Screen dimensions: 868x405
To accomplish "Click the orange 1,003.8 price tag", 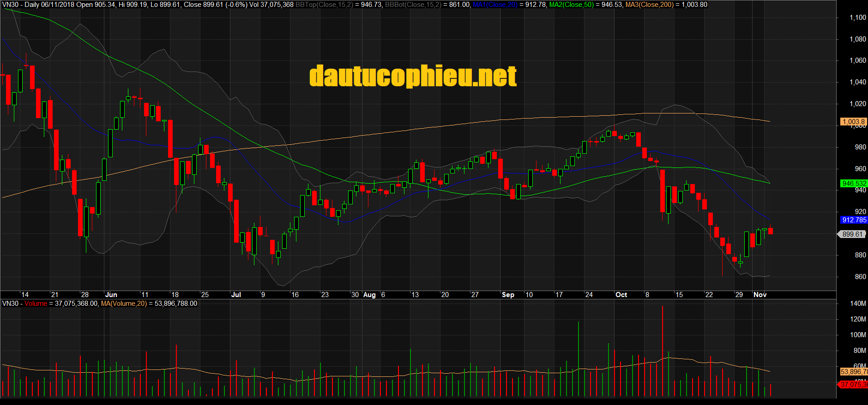I will pos(854,122).
